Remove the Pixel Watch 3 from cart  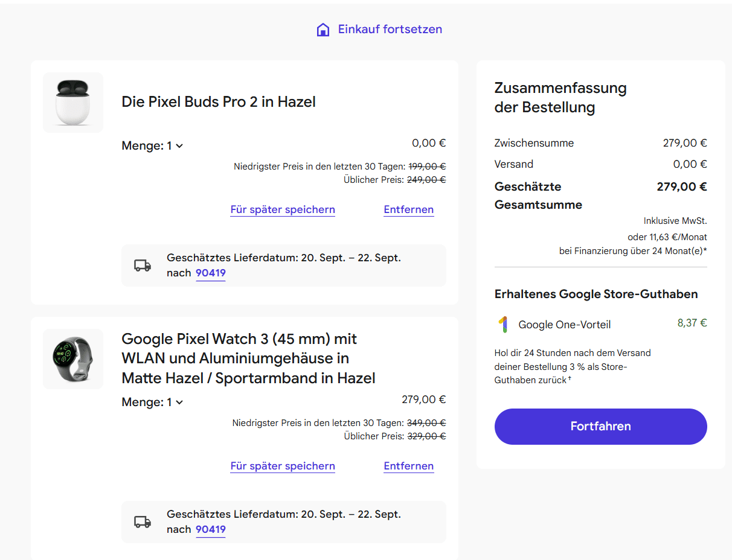coord(408,466)
